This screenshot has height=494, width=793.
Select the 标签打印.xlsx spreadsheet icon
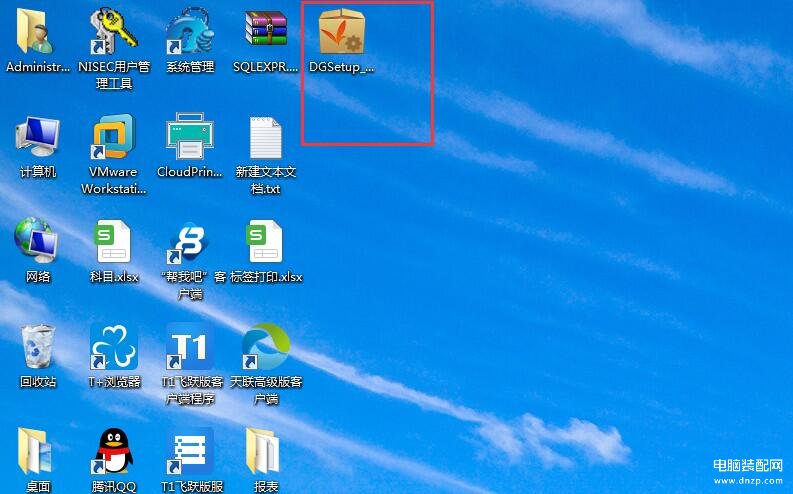[264, 241]
